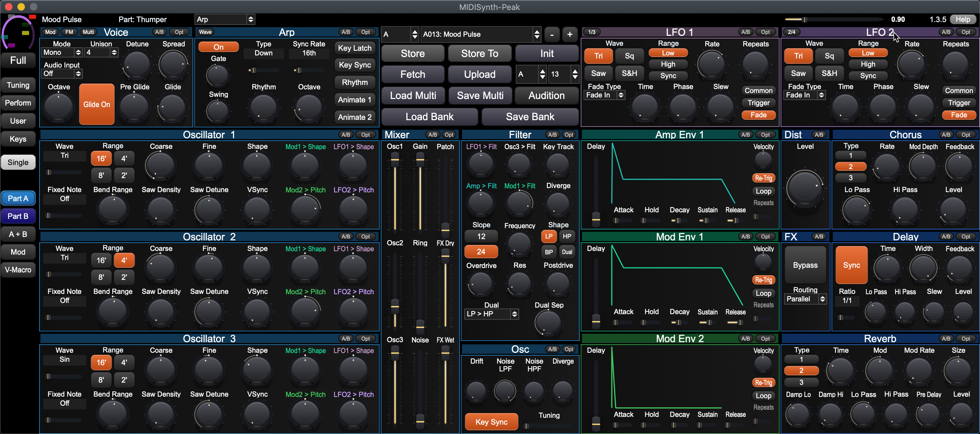Screen dimensions: 980x434
Task: Open the voice Mode Mono dropdown
Action: (62, 53)
